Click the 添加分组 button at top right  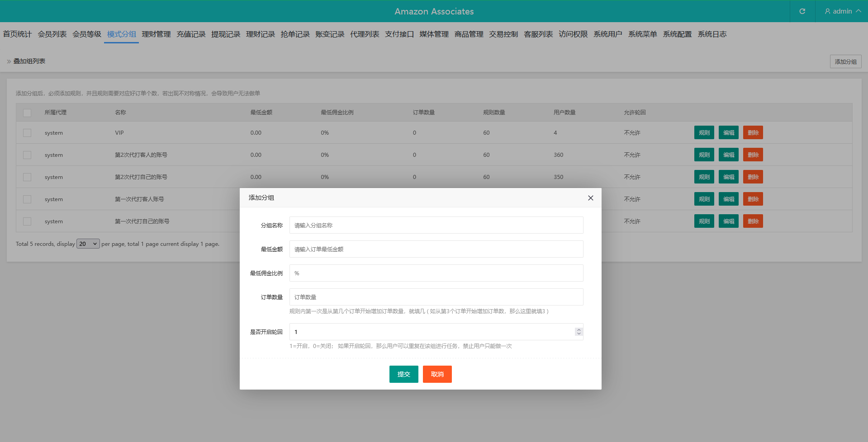[x=845, y=61]
